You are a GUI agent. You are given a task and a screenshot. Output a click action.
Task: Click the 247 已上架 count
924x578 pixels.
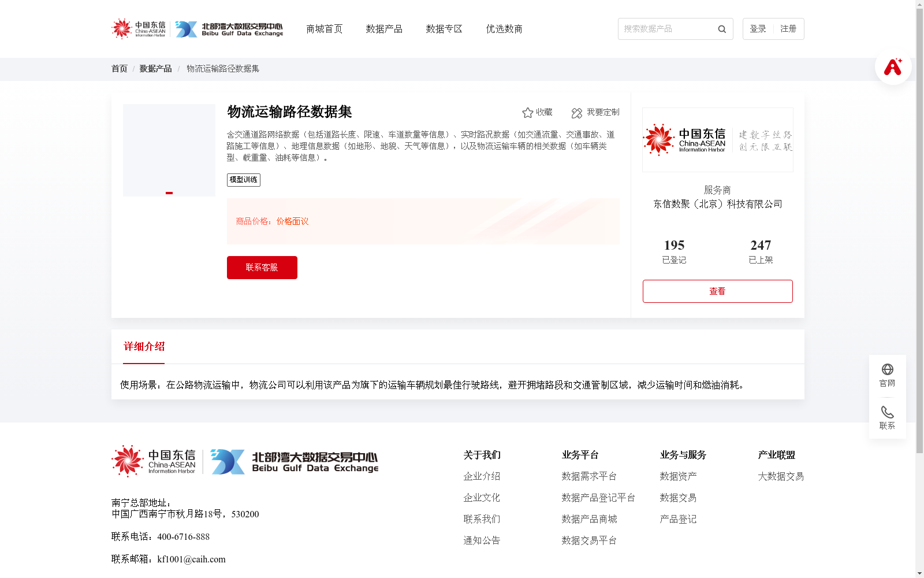(761, 251)
